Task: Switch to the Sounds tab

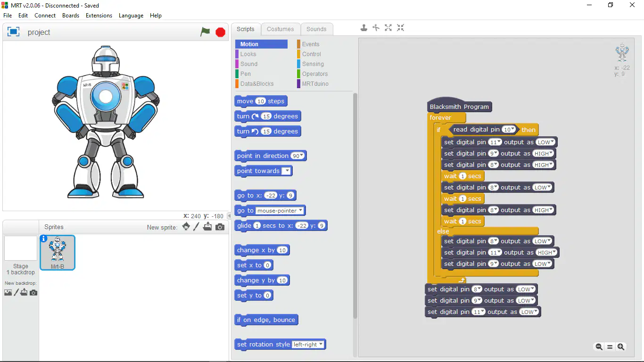Action: click(x=316, y=29)
